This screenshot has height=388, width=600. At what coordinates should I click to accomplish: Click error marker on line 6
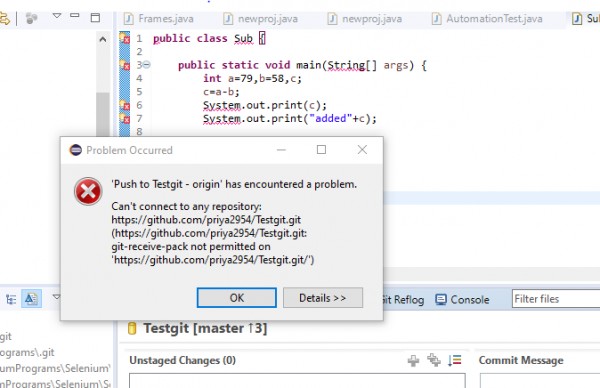coord(124,105)
